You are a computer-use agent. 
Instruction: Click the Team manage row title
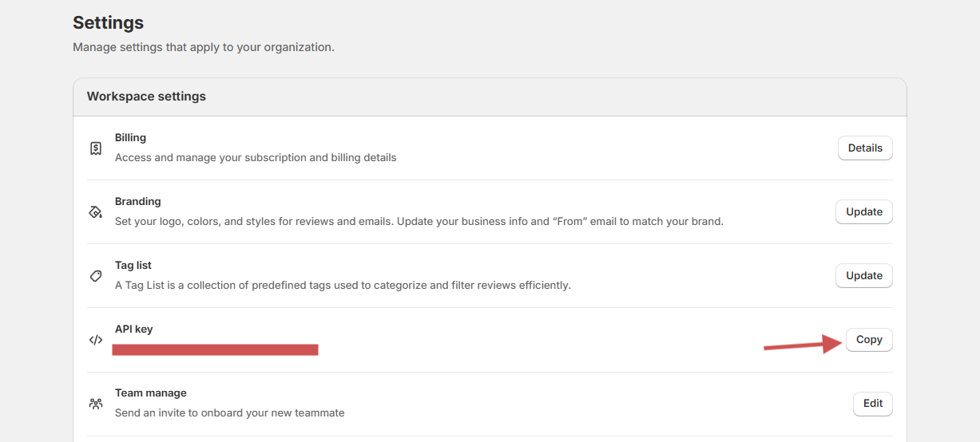pos(150,393)
